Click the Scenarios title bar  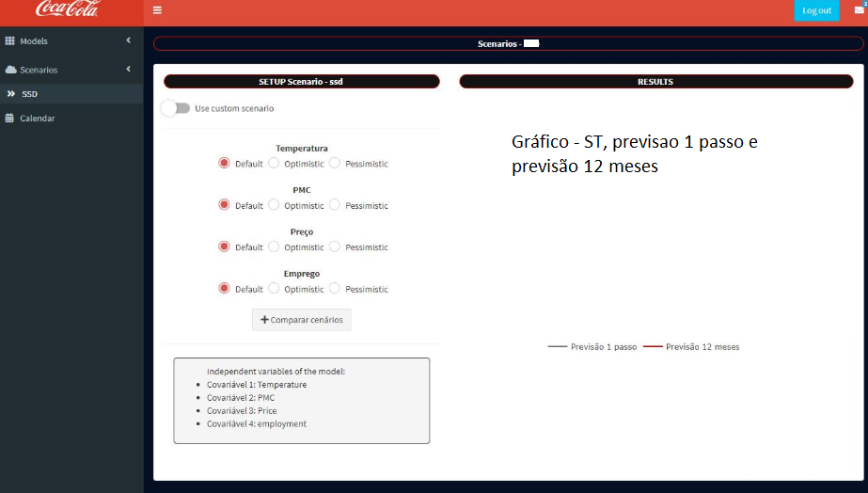pos(508,44)
